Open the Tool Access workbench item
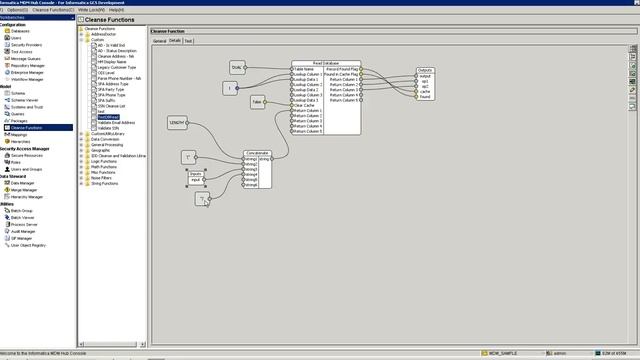Image resolution: width=640 pixels, height=360 pixels. [21, 52]
